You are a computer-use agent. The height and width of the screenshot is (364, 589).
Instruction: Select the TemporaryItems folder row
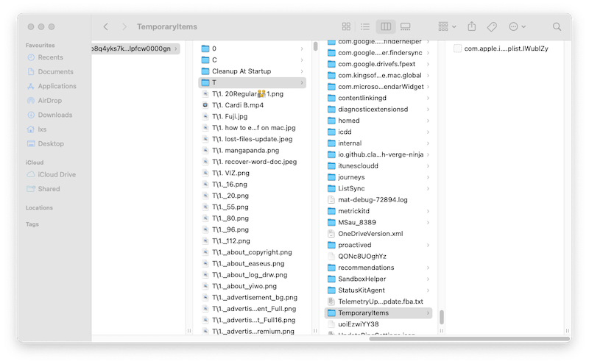coord(378,313)
